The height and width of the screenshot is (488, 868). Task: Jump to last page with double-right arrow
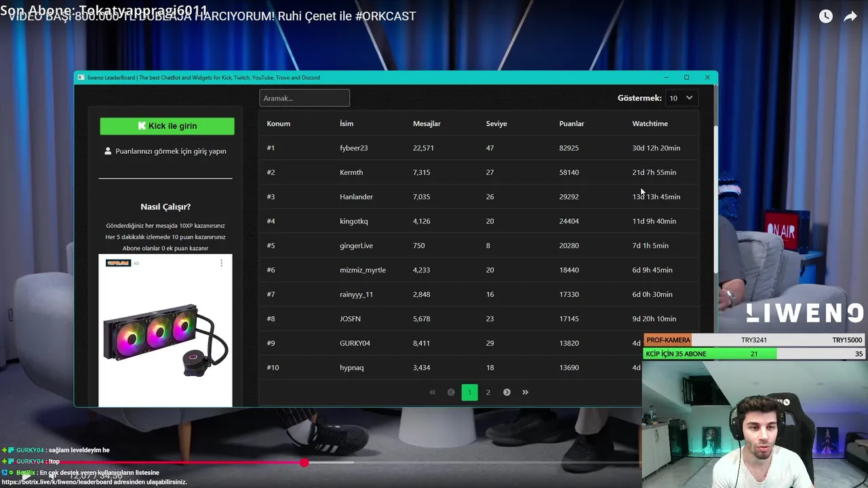pos(525,392)
